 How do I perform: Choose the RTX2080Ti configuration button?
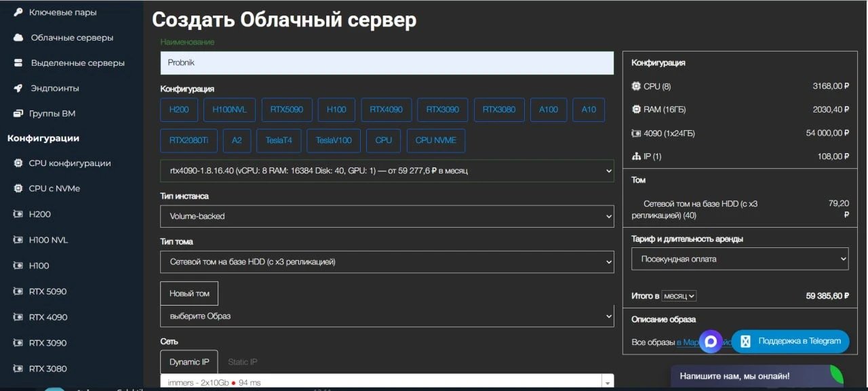coord(189,140)
